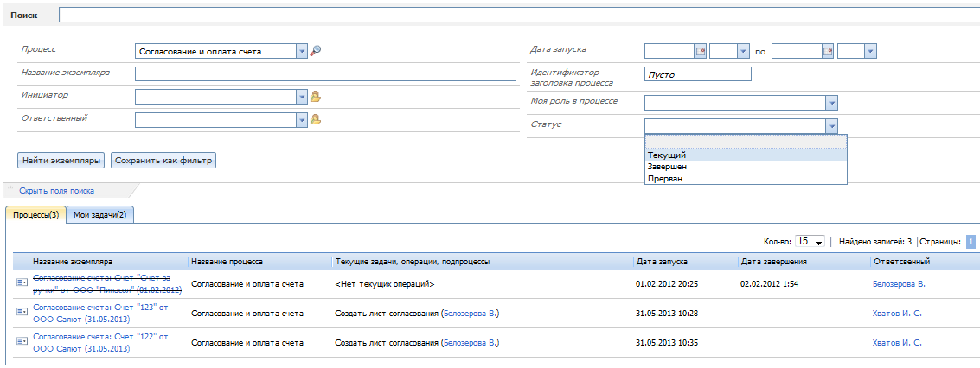Expand the Инициатор dropdown arrow
Screen dimensions: 980x368
click(x=302, y=97)
